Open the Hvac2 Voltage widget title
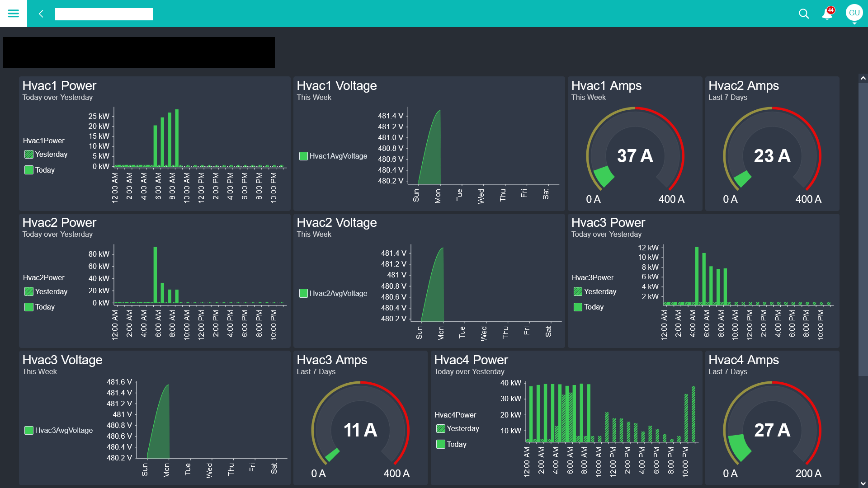The width and height of the screenshot is (868, 488). [336, 223]
